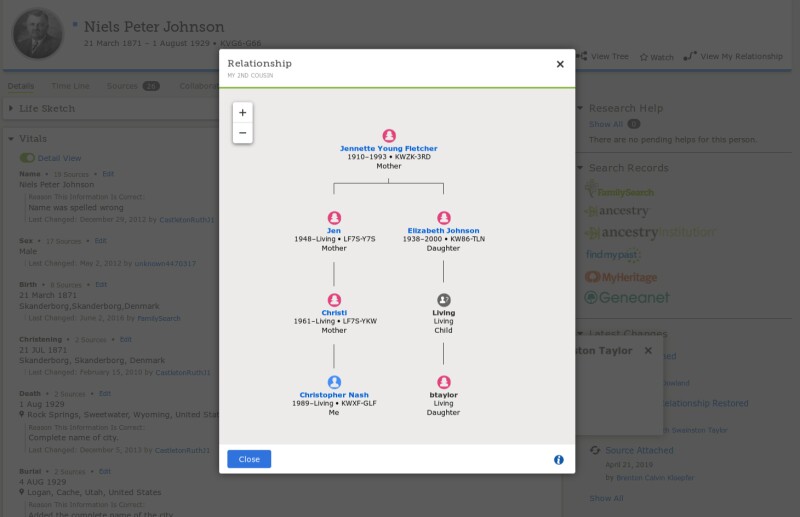
Task: Edit the Sex vital
Action: [x=101, y=241]
